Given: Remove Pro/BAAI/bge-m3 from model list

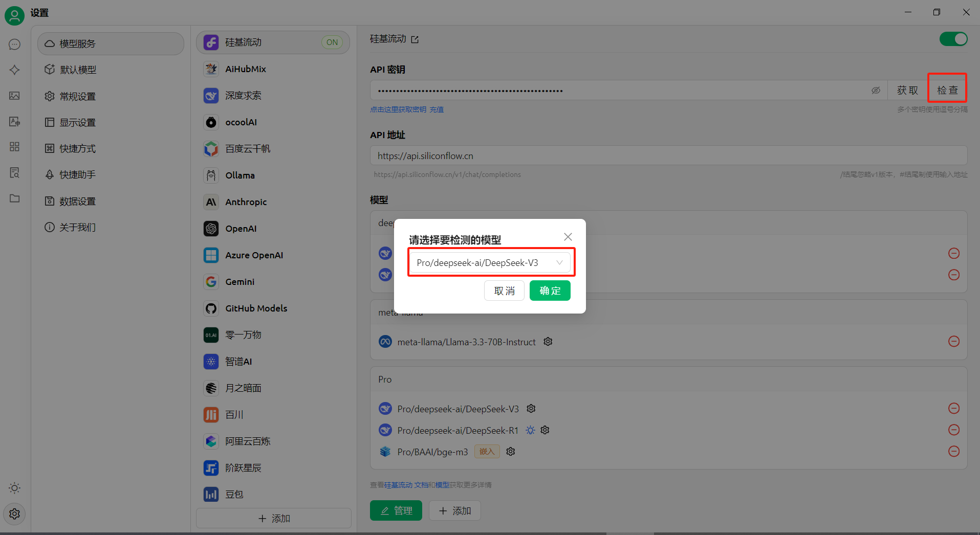Looking at the screenshot, I should (954, 451).
